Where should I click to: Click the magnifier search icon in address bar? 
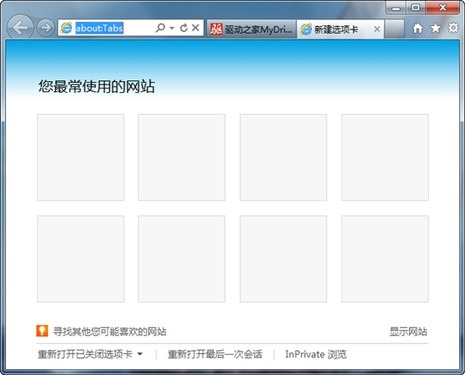tap(160, 28)
